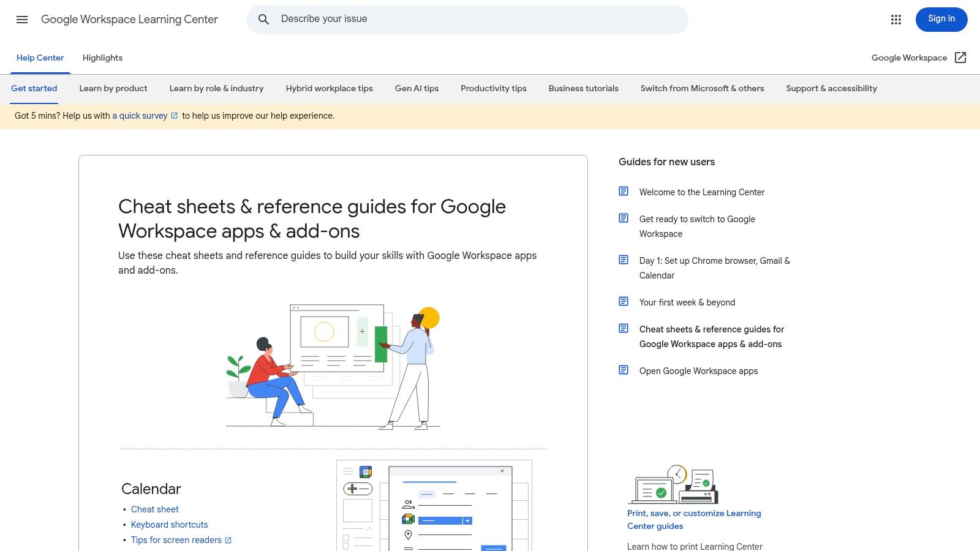The image size is (980, 551).
Task: Click the search magnifier icon
Action: coord(263,19)
